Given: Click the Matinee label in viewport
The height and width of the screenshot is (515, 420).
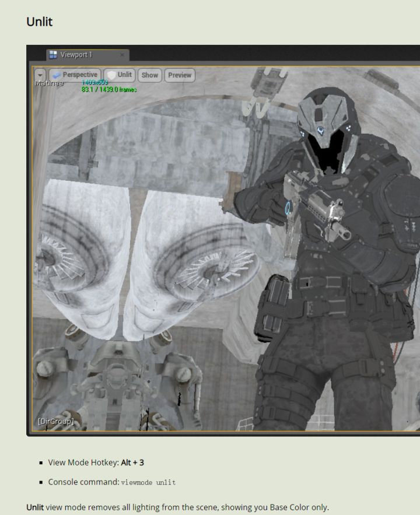Looking at the screenshot, I should click(49, 83).
